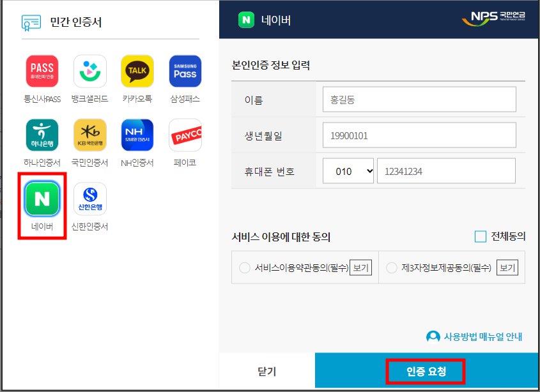Image resolution: width=540 pixels, height=392 pixels.
Task: Click the 닫기 button
Action: (x=266, y=370)
